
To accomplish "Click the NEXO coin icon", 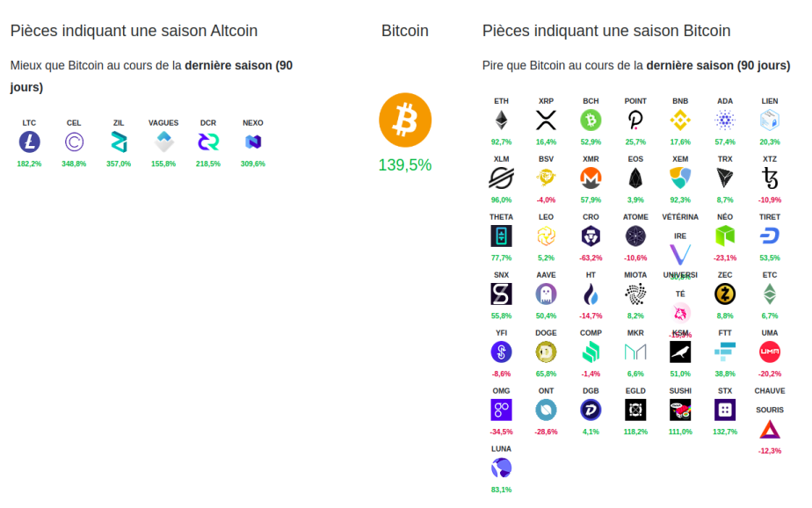I will pyautogui.click(x=253, y=142).
